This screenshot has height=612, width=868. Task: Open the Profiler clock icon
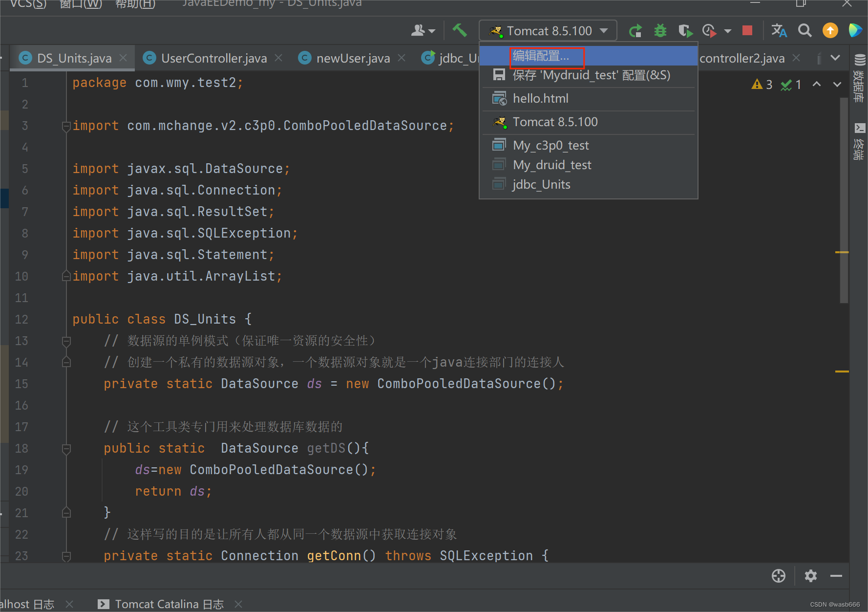(x=709, y=30)
